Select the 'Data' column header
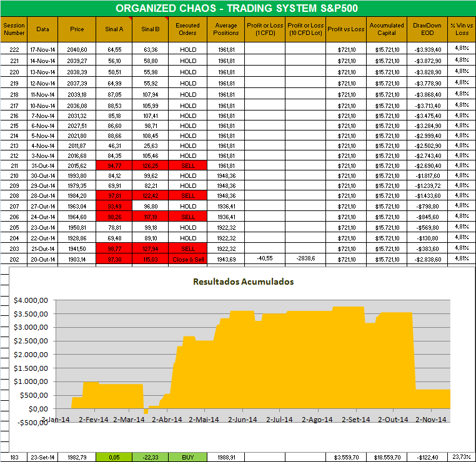Screen dimensions: 476x462 tap(42, 29)
